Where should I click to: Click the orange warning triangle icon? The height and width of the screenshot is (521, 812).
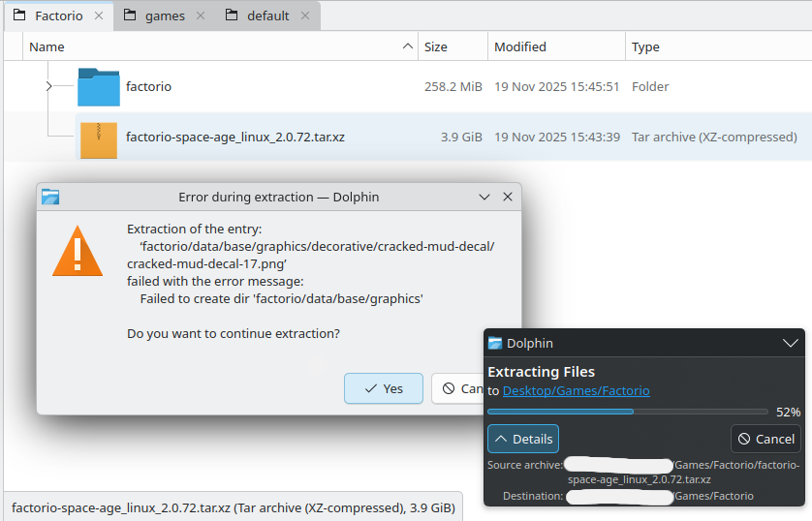78,251
